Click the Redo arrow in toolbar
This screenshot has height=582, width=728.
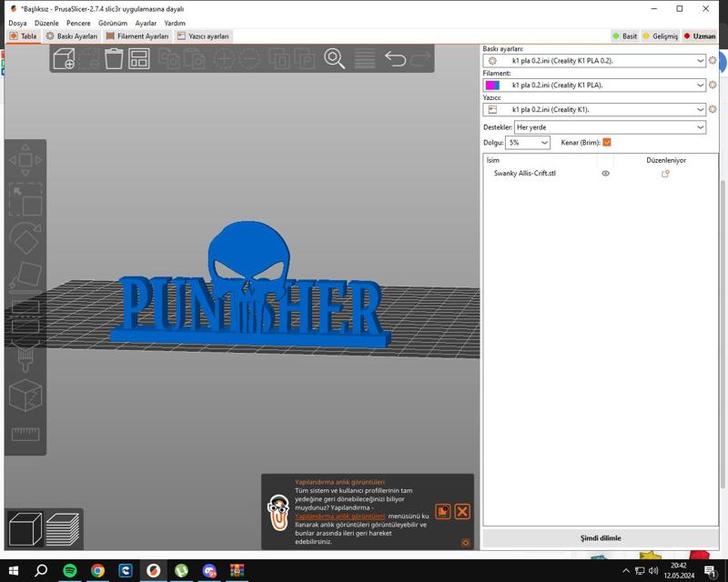point(420,59)
